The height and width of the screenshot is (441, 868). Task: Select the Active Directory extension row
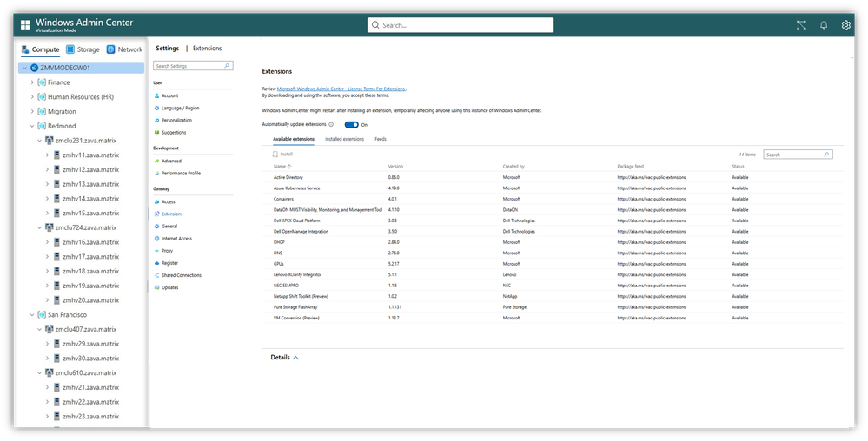tap(553, 178)
